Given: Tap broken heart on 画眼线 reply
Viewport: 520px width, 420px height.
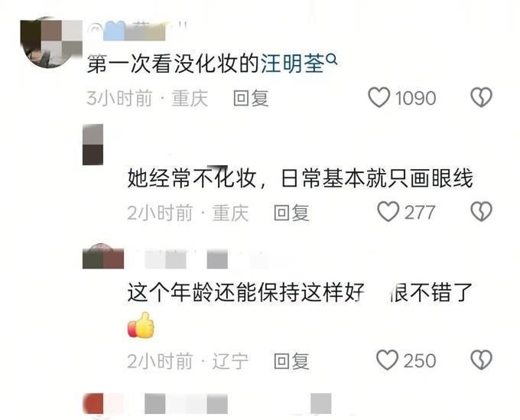Looking at the screenshot, I should (482, 212).
